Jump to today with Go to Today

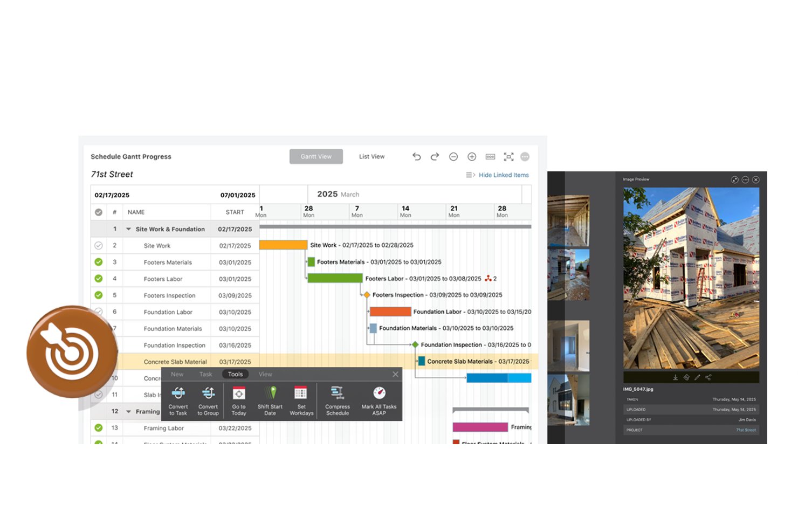tap(239, 401)
